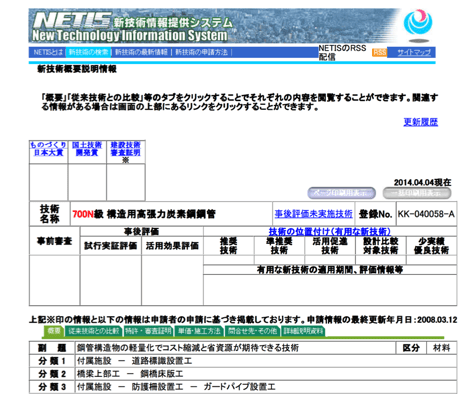The height and width of the screenshot is (394, 476).
Task: Click the NETIS logo in the header banner
Action: (x=72, y=20)
